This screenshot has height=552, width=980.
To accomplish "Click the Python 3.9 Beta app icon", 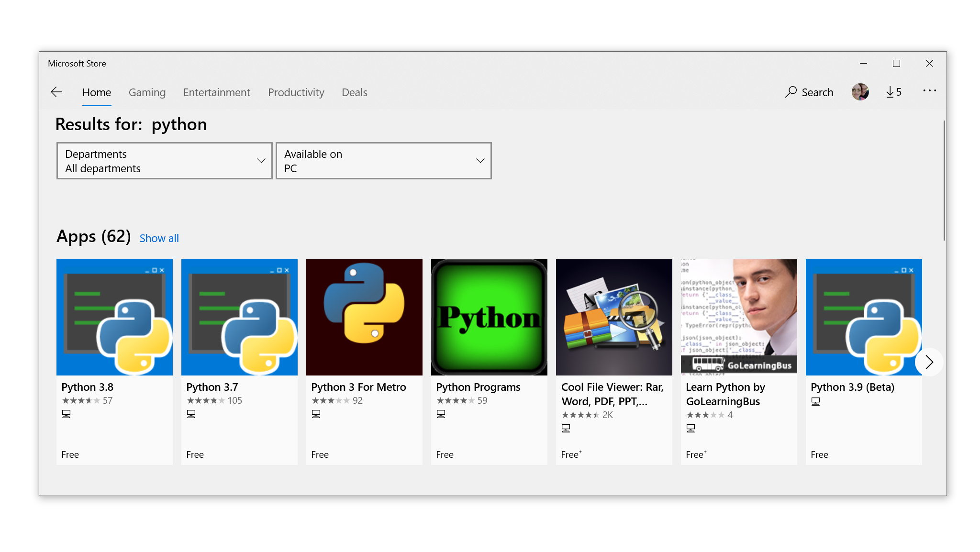I will tap(864, 316).
